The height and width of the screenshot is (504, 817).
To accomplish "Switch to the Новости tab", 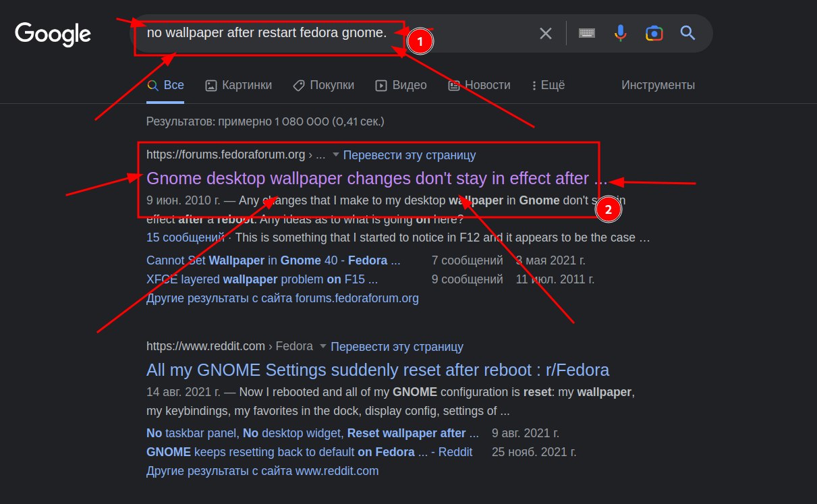I will 479,85.
